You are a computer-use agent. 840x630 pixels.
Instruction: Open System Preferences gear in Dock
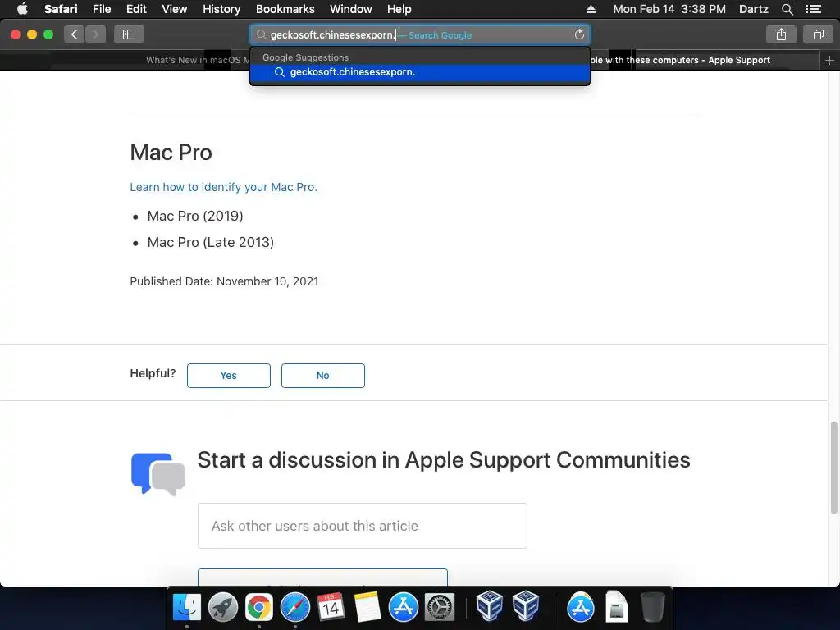coord(440,608)
